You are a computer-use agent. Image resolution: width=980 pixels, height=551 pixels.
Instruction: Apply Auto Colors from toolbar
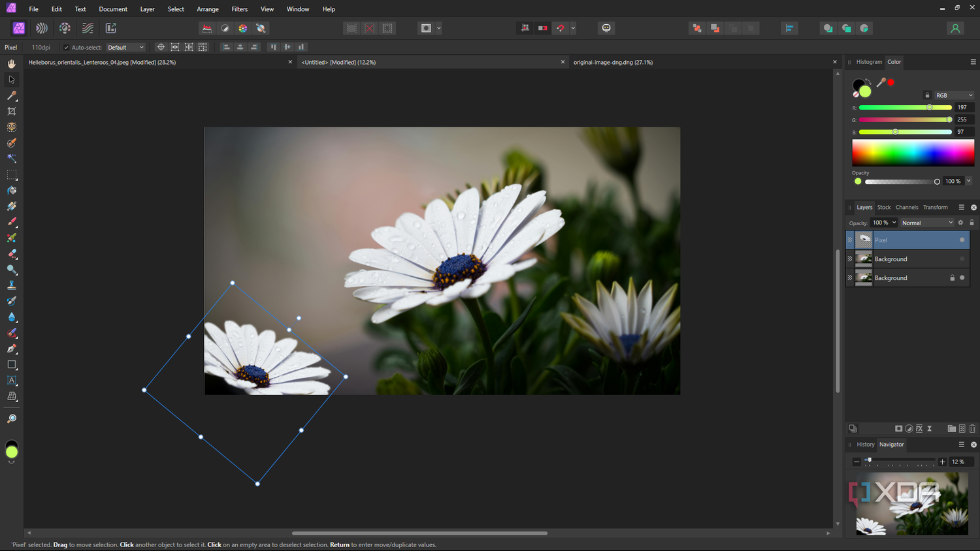click(243, 28)
